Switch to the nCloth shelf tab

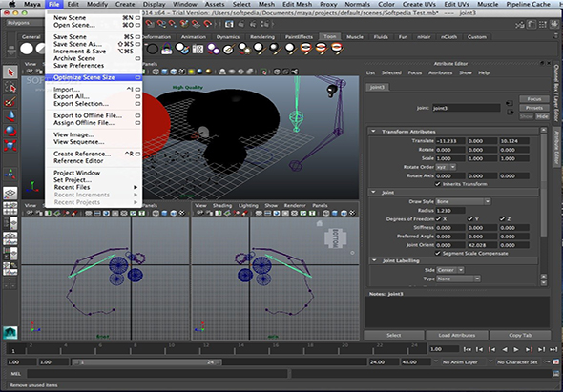[448, 37]
